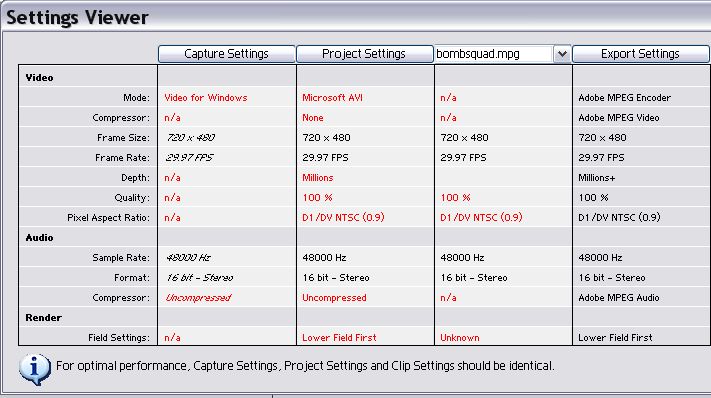The height and width of the screenshot is (398, 711).
Task: Click the 'Field Settings:' row label
Action: point(119,338)
